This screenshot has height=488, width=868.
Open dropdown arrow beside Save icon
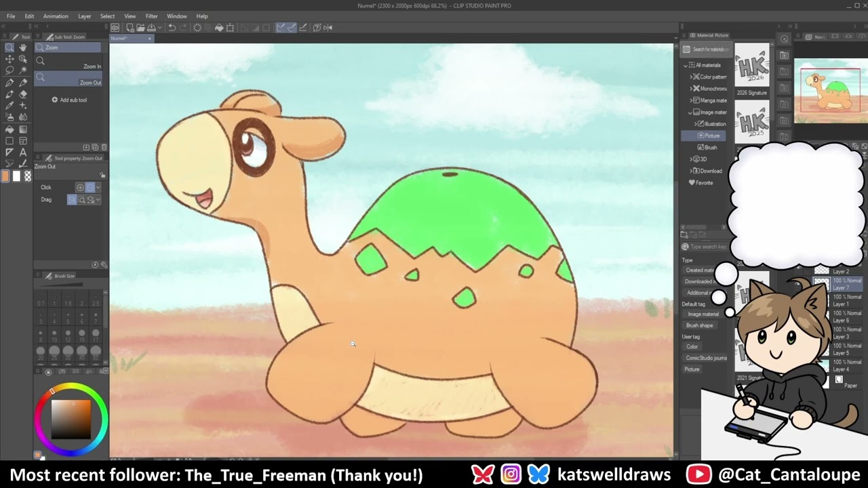(160, 28)
